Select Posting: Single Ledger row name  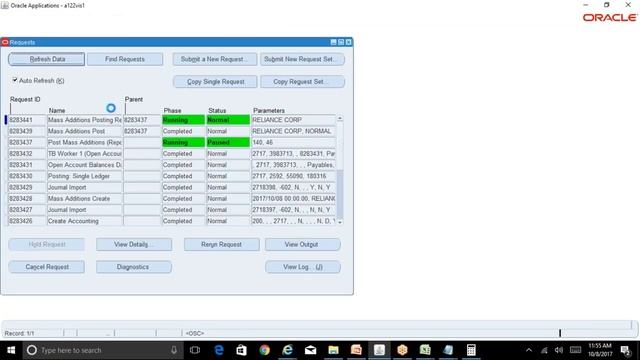pyautogui.click(x=84, y=176)
